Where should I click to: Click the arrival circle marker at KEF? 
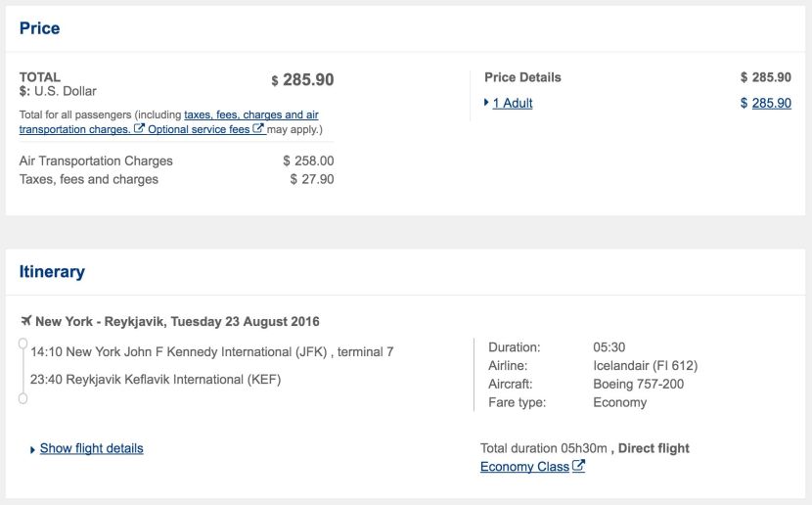pos(23,398)
